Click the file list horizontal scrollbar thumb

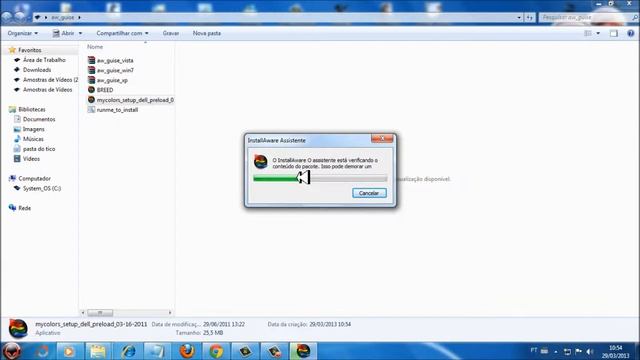point(100,313)
